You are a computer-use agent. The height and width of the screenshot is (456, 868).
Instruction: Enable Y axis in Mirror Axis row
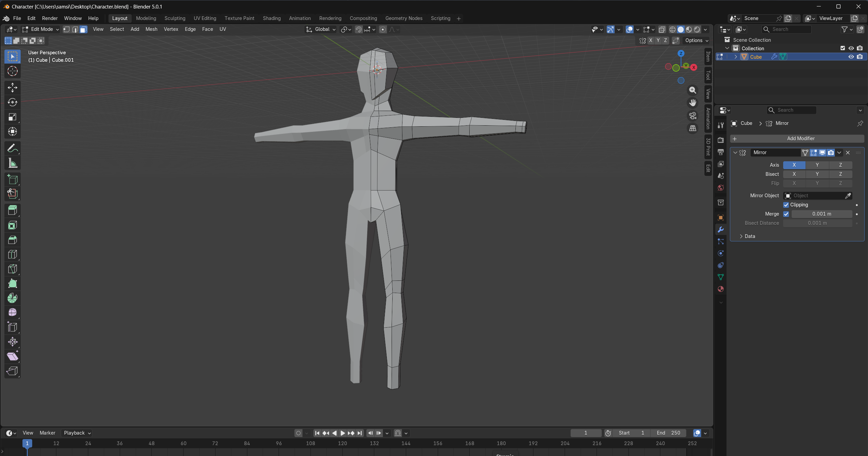[817, 165]
